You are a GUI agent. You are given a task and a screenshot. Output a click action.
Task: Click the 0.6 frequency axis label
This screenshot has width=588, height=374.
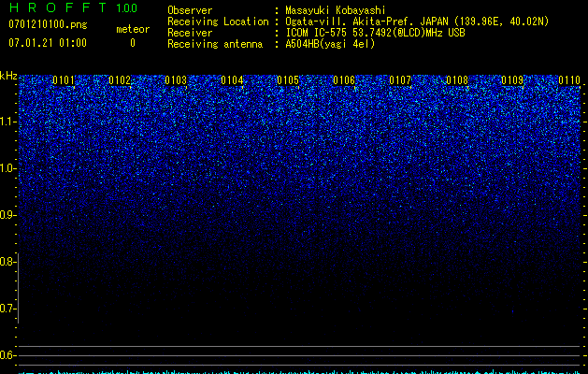(x=7, y=355)
